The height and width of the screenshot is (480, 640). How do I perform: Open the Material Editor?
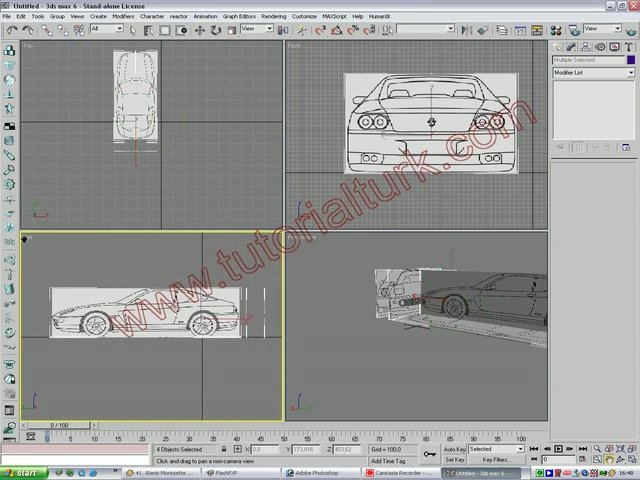pos(556,30)
